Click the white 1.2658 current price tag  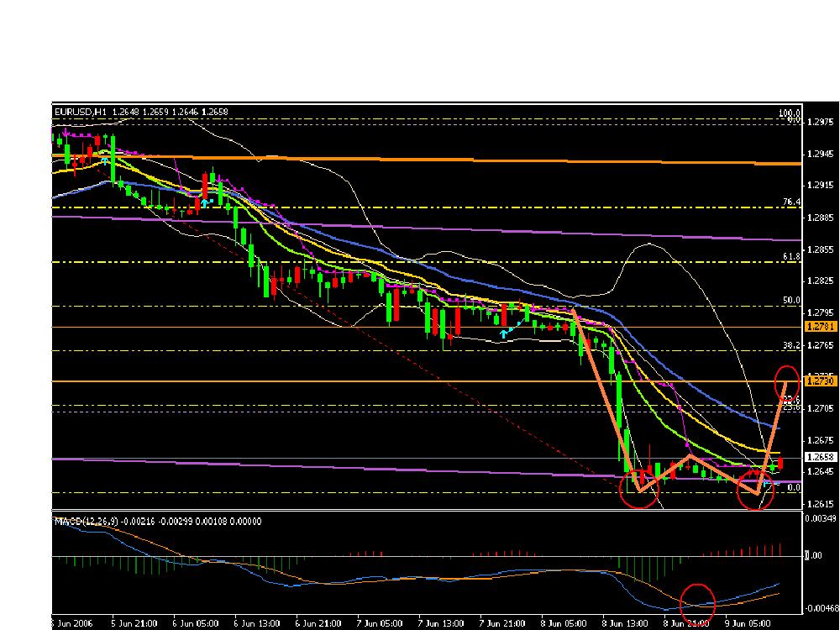tap(820, 457)
